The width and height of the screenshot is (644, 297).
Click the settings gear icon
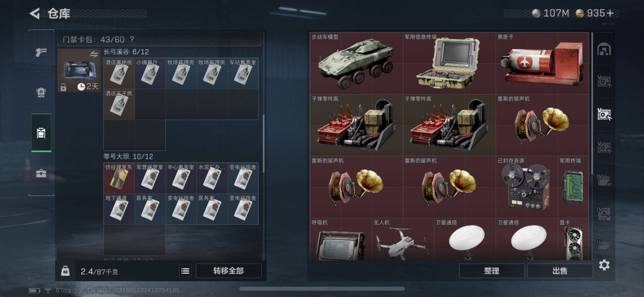(x=604, y=265)
